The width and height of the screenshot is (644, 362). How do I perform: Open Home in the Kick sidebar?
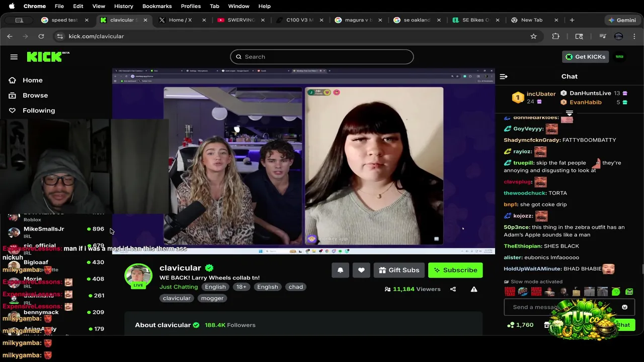click(32, 80)
